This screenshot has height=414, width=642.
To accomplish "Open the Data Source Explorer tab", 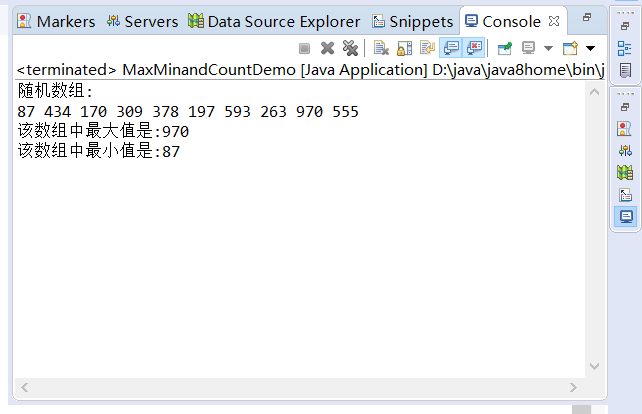I will (274, 21).
